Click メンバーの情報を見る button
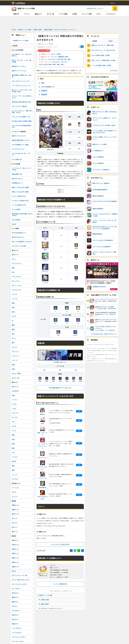This screenshot has width=129, height=644. (x=60, y=584)
